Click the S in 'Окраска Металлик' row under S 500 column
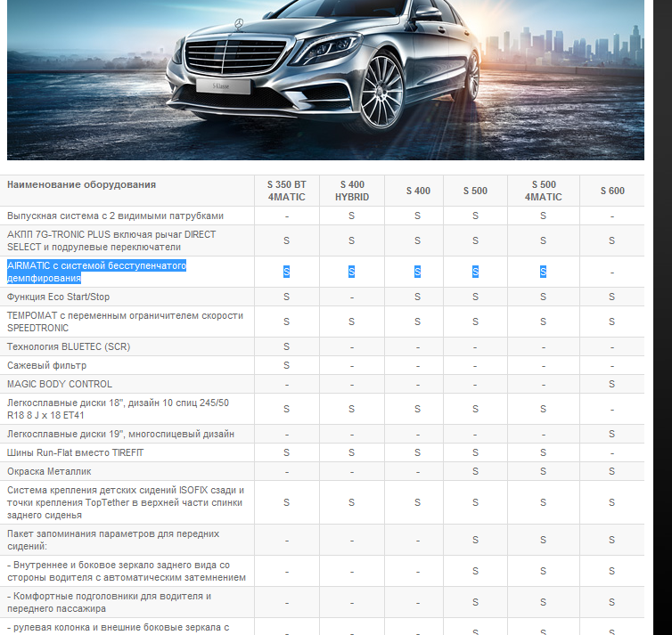This screenshot has width=672, height=635. tap(475, 471)
